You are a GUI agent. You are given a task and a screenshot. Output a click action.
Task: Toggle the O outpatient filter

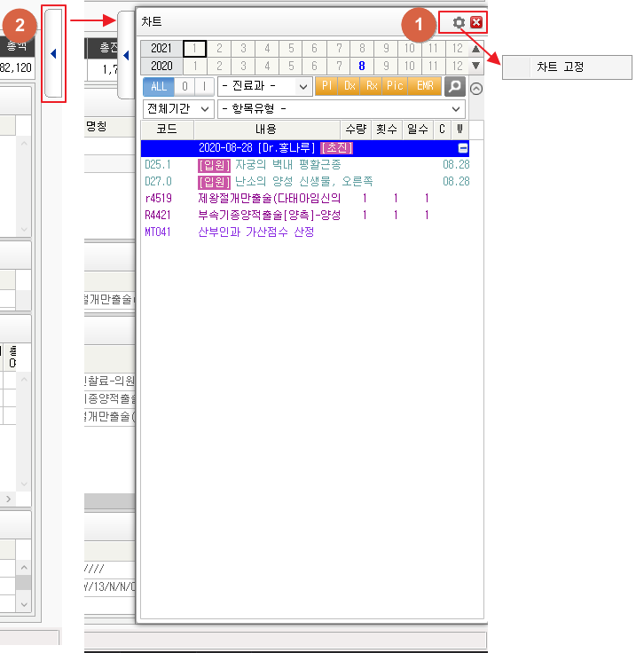point(184,86)
